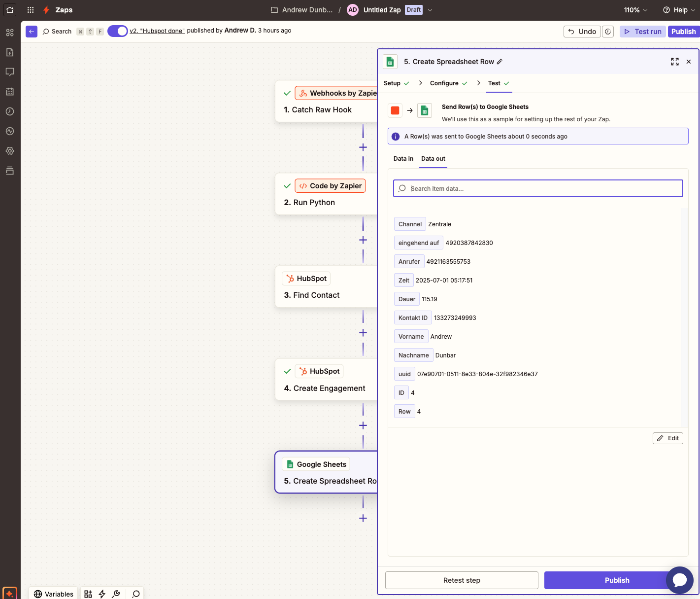Image resolution: width=700 pixels, height=599 pixels.
Task: Click Publish in the top toolbar
Action: [684, 32]
